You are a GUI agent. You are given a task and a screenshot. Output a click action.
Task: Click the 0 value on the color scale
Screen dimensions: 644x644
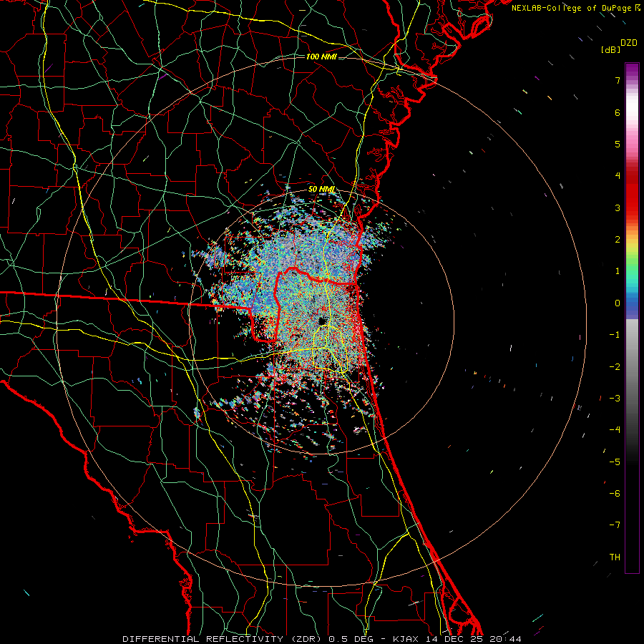click(x=618, y=303)
